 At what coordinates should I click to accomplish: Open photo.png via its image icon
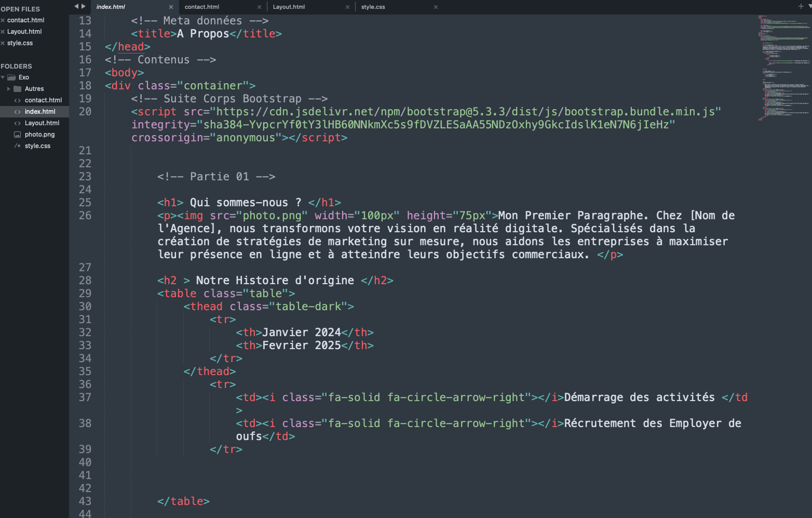click(x=17, y=135)
